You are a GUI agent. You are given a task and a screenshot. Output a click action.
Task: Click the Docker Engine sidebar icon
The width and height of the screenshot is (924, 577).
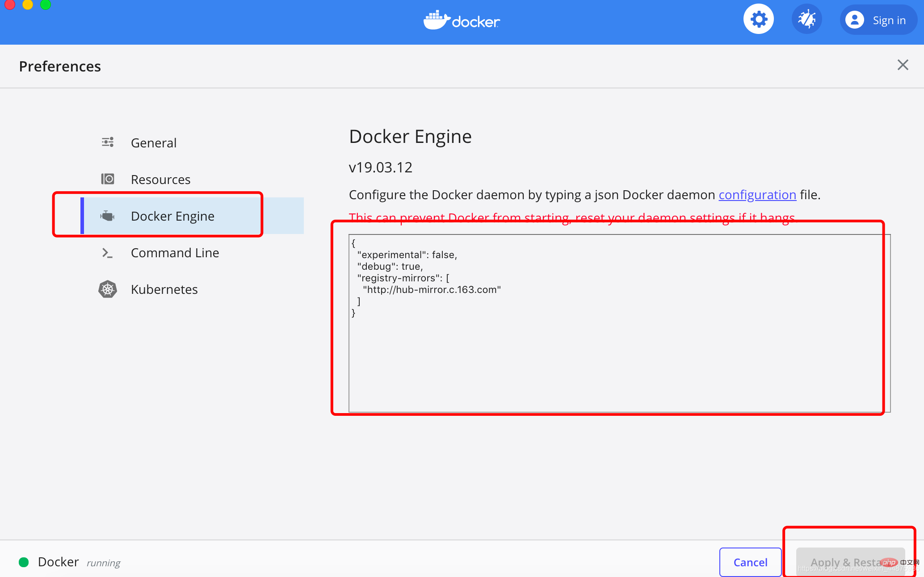[108, 215]
